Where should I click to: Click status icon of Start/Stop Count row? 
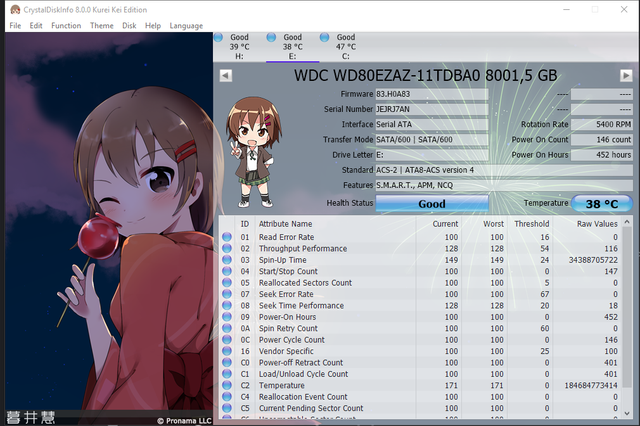(227, 271)
